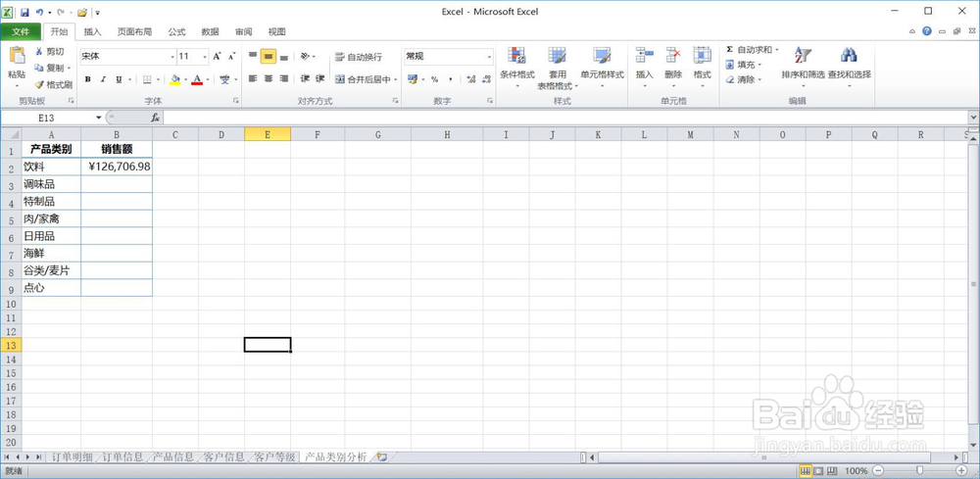
Task: Switch to the 公式 tab
Action: click(176, 32)
